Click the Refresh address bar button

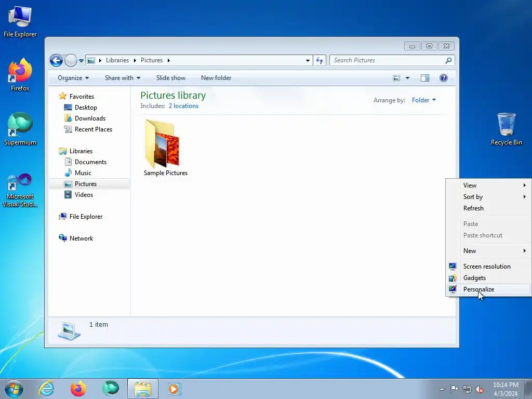(x=320, y=60)
